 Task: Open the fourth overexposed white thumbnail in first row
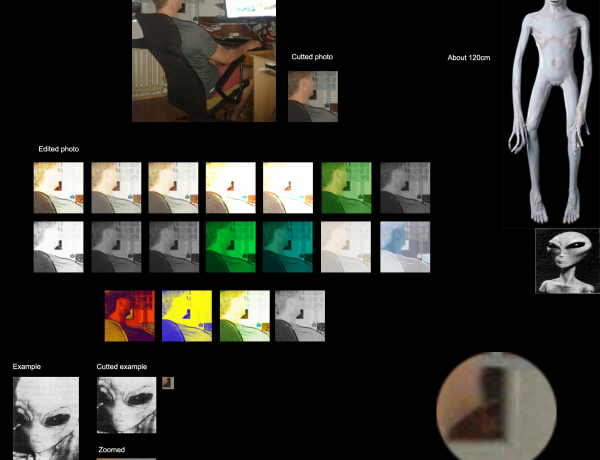coord(231,188)
